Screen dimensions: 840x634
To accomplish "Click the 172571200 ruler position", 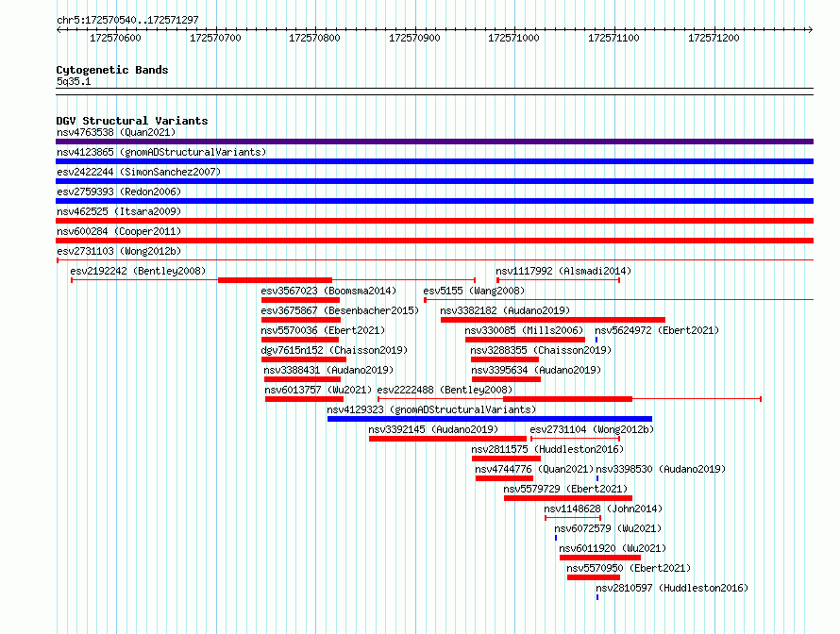I will tap(714, 38).
